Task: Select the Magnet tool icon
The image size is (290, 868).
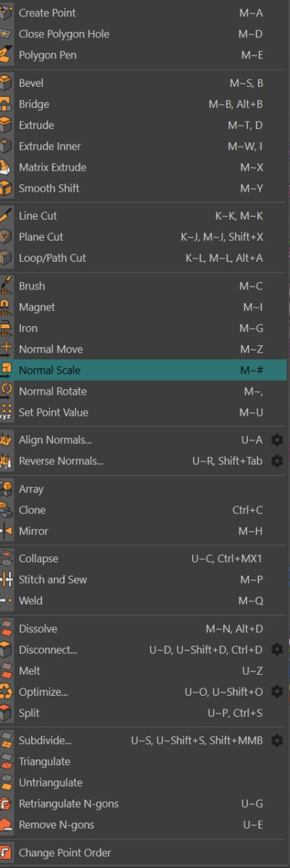Action: pos(6,307)
